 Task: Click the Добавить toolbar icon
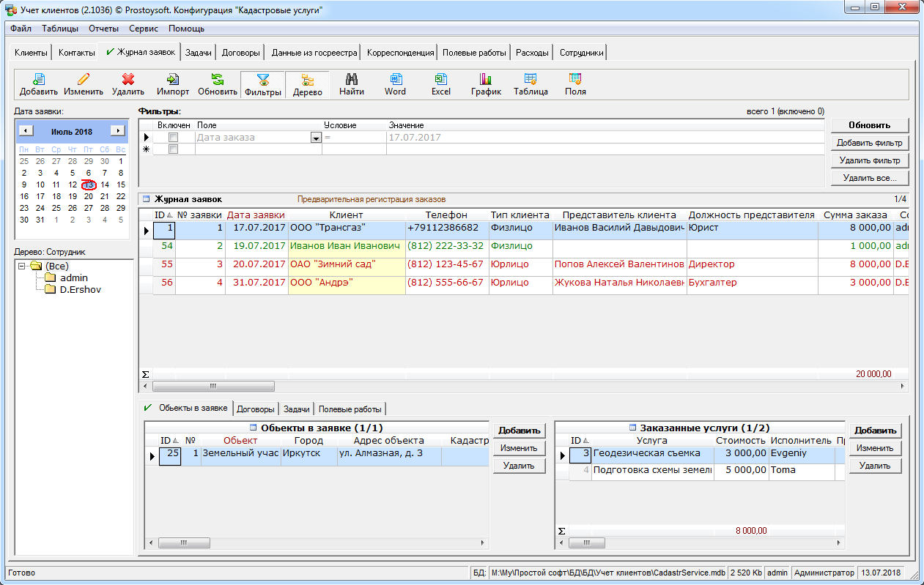[39, 84]
